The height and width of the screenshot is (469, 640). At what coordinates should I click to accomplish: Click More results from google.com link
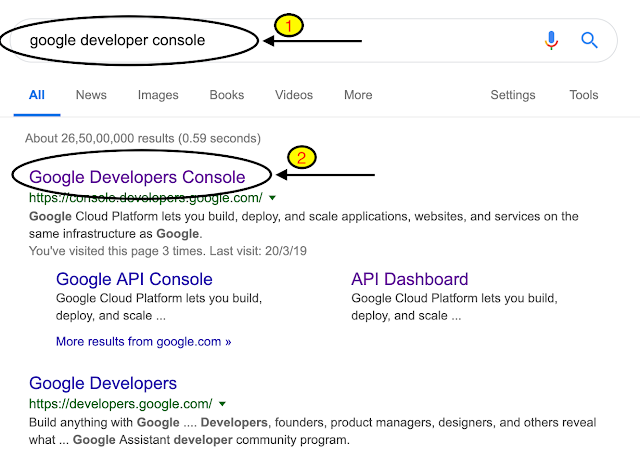[143, 341]
